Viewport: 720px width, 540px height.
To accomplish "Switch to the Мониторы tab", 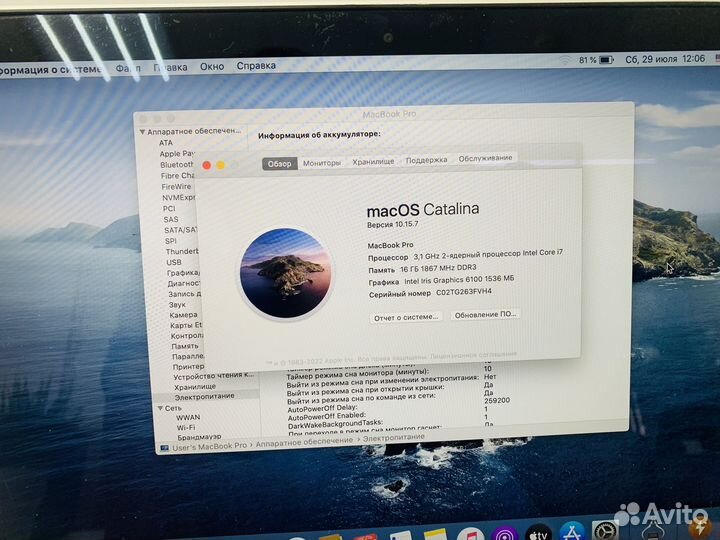I will pos(322,163).
